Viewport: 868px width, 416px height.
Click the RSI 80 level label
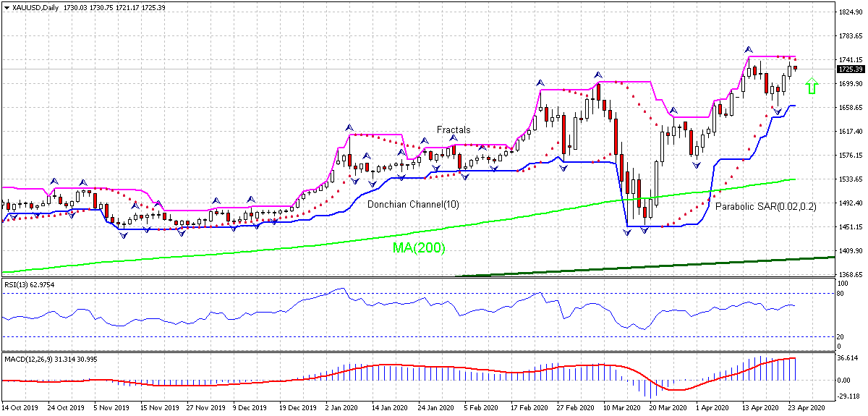tap(841, 294)
